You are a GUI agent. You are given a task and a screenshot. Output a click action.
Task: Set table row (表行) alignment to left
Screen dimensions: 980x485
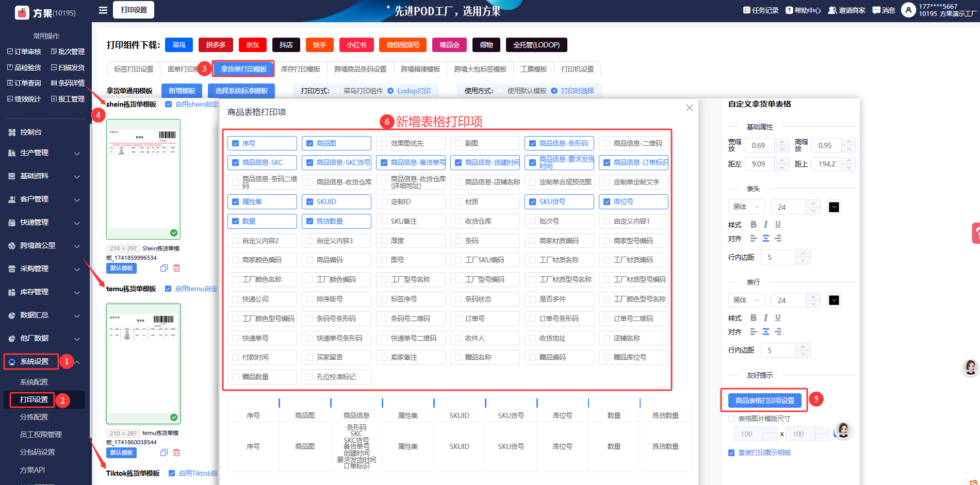pos(754,332)
